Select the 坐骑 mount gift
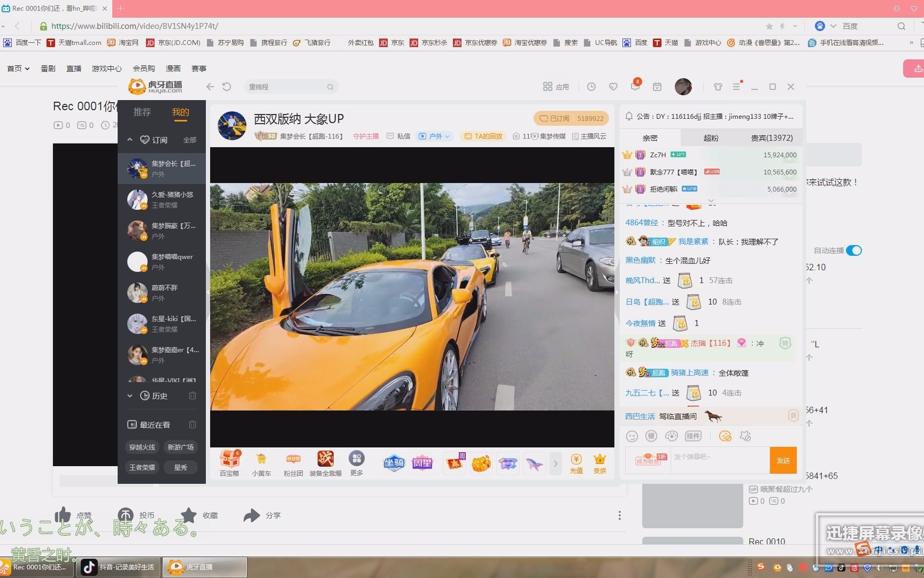 point(394,463)
